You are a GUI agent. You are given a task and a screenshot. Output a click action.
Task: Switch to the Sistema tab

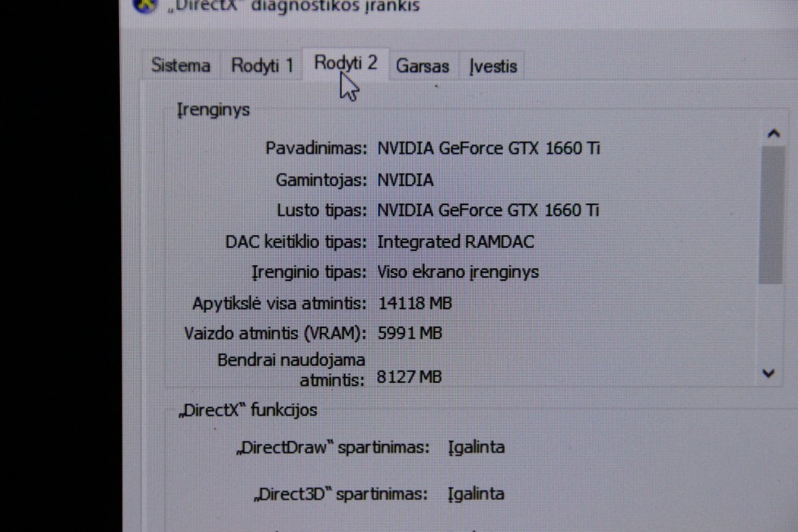click(181, 65)
